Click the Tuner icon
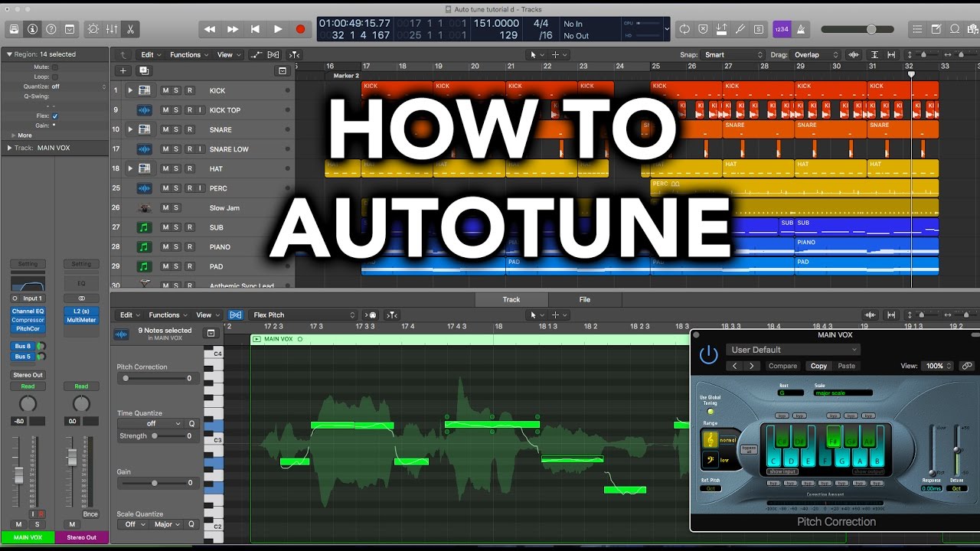 (x=740, y=29)
